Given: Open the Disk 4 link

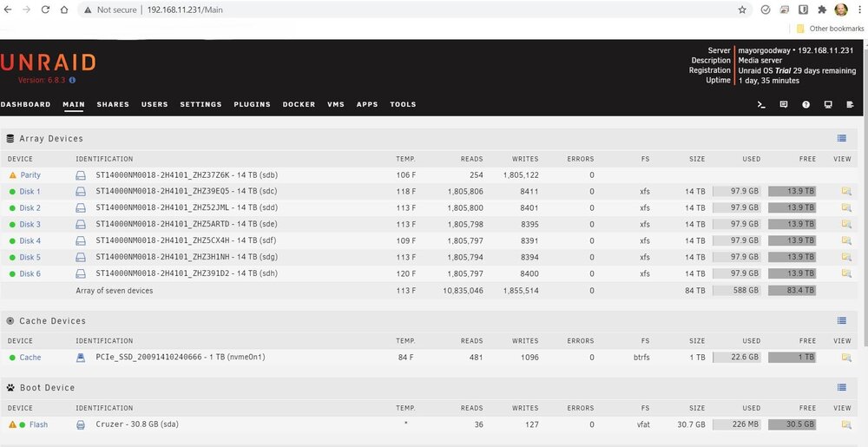Looking at the screenshot, I should pyautogui.click(x=30, y=240).
